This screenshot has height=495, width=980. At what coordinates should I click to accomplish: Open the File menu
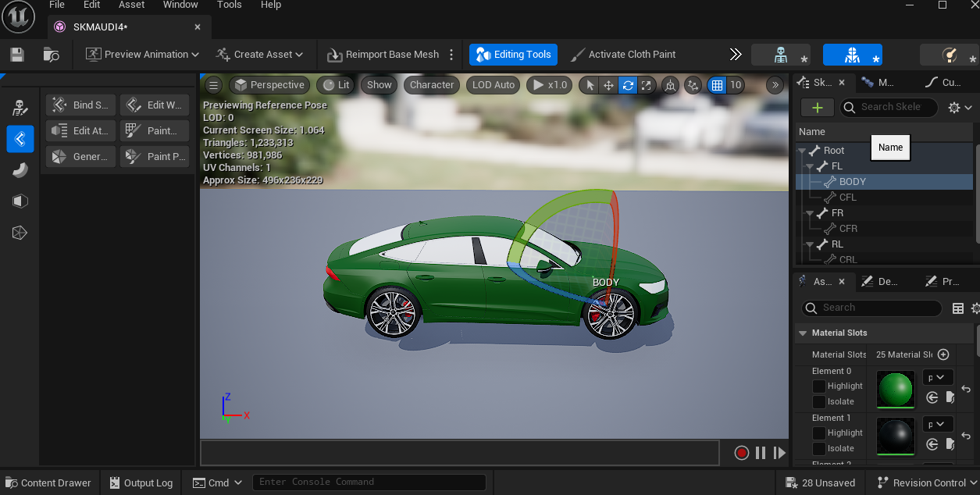[56, 5]
